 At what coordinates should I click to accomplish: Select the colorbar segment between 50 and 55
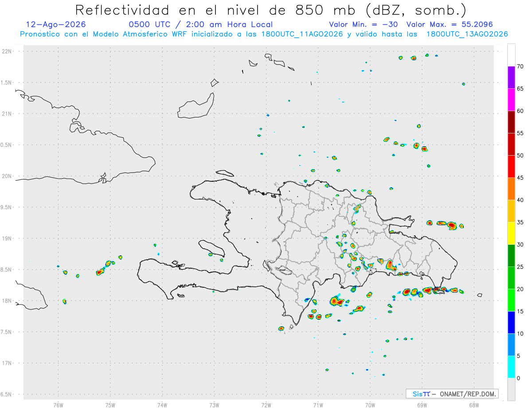point(511,145)
